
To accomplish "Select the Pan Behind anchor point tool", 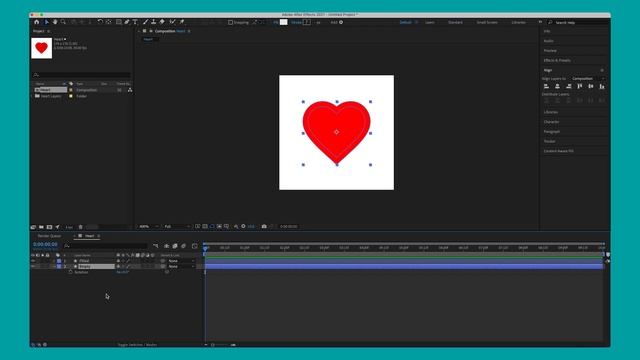I will coord(109,22).
